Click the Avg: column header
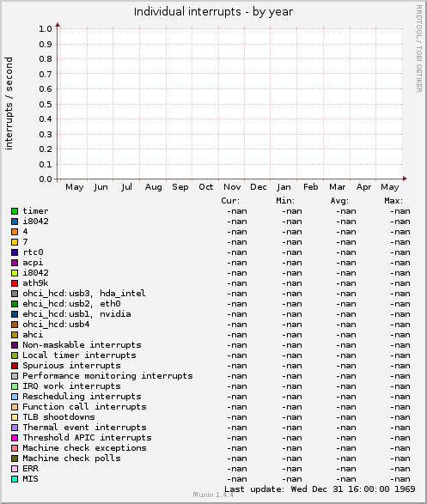427x504 pixels. pos(339,201)
